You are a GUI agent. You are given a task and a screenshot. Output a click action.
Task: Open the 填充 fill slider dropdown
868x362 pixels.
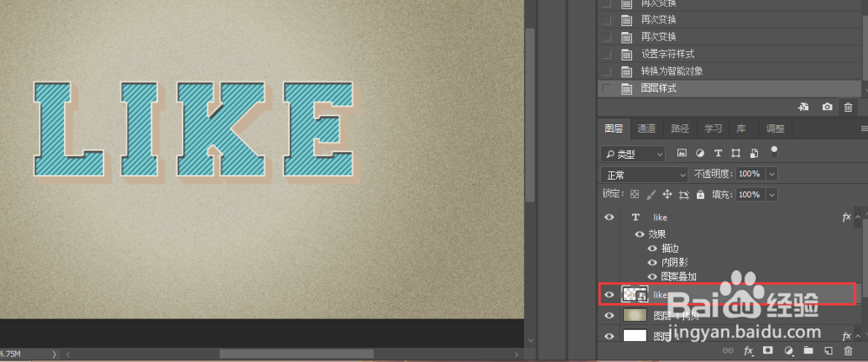(x=773, y=194)
